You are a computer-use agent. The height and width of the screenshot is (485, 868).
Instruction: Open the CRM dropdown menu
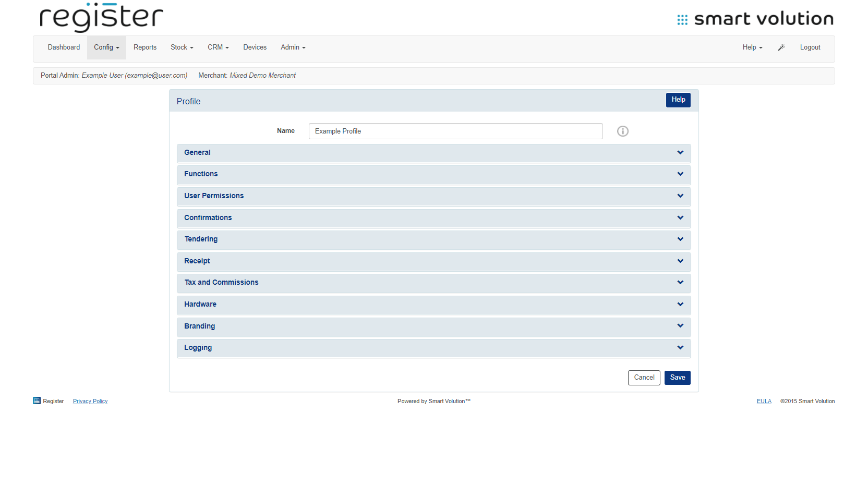(218, 47)
